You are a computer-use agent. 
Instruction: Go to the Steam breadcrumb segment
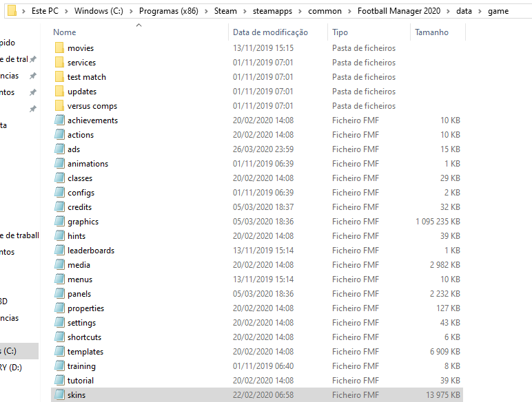click(225, 11)
